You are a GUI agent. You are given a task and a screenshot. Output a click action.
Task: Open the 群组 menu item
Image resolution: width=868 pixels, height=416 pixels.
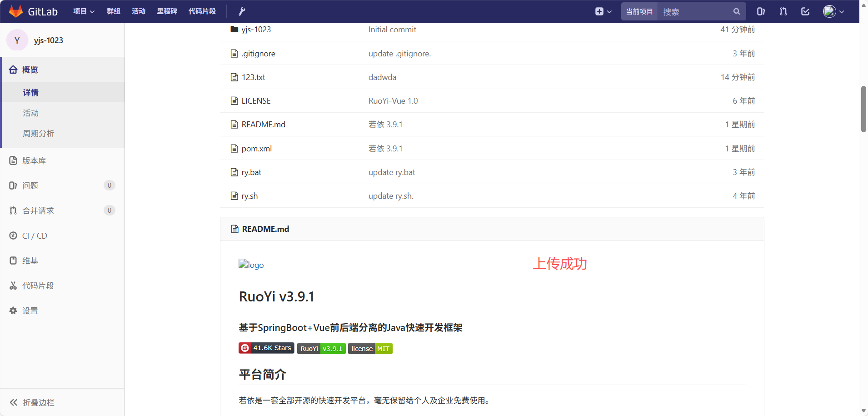coord(114,11)
